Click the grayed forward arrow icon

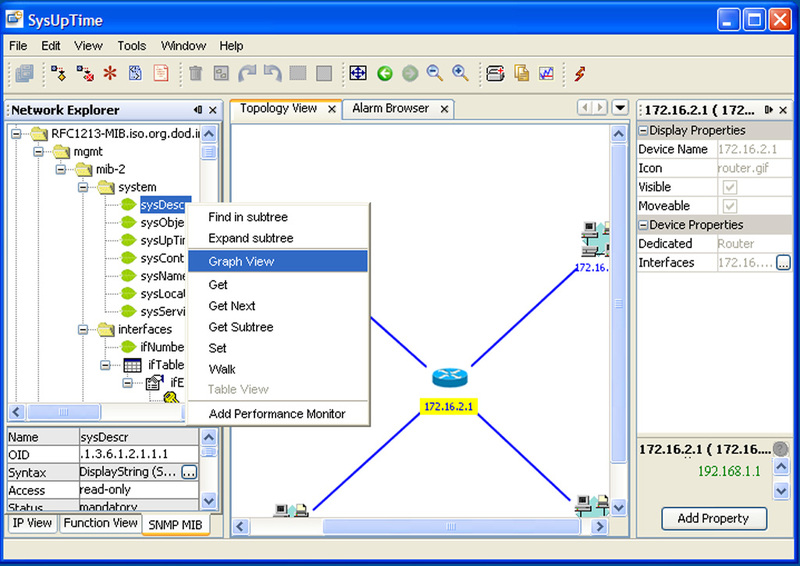[410, 74]
